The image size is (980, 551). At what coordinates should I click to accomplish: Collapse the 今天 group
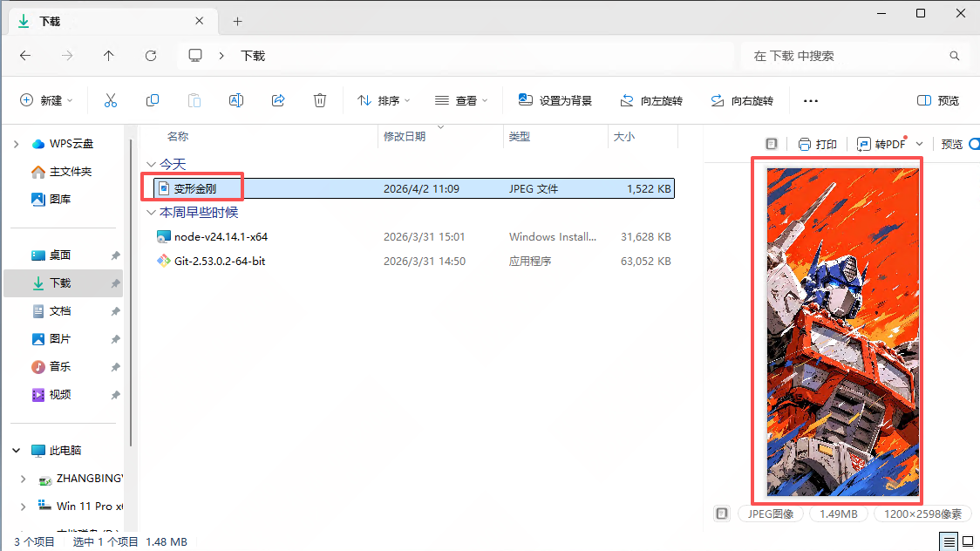point(151,164)
